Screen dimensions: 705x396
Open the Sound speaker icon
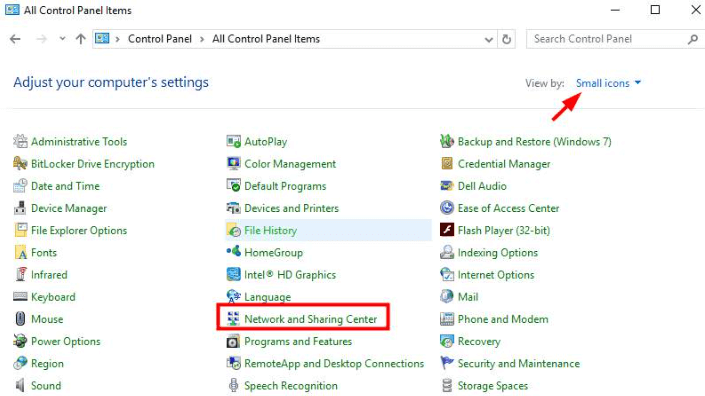[20, 386]
